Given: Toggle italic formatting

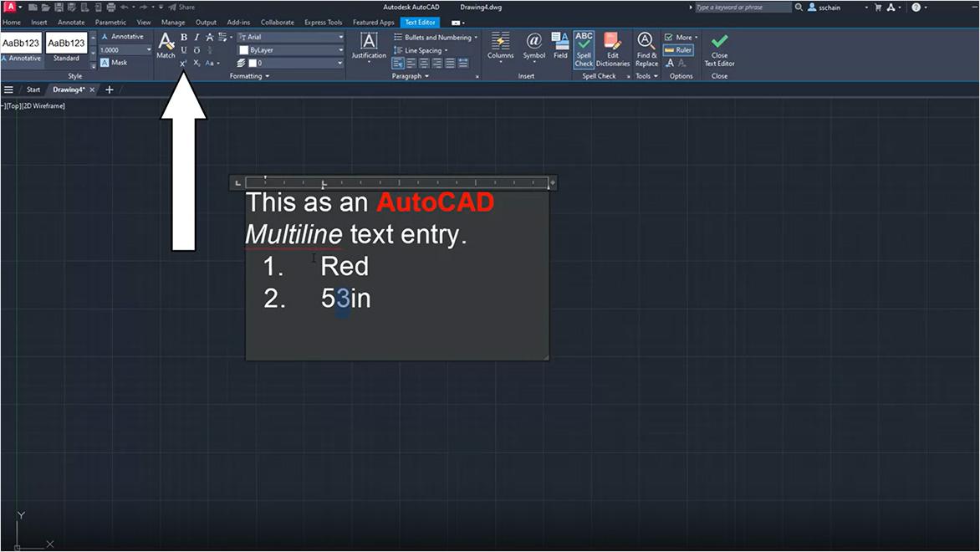Looking at the screenshot, I should pyautogui.click(x=196, y=37).
